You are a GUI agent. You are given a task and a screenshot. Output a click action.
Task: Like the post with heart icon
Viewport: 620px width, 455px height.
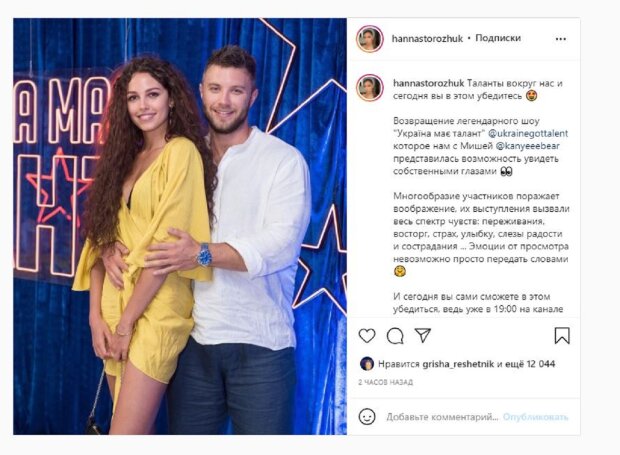[x=367, y=336]
